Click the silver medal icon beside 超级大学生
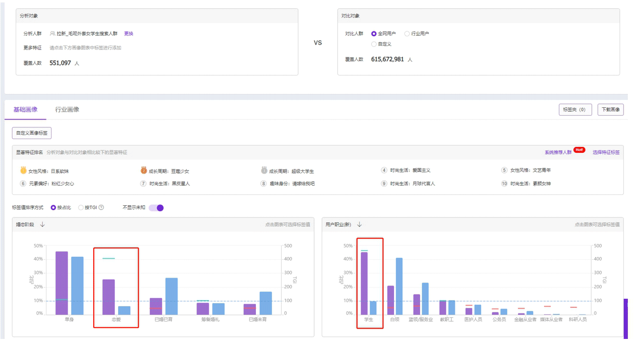Image resolution: width=644 pixels, height=360 pixels. tap(264, 170)
